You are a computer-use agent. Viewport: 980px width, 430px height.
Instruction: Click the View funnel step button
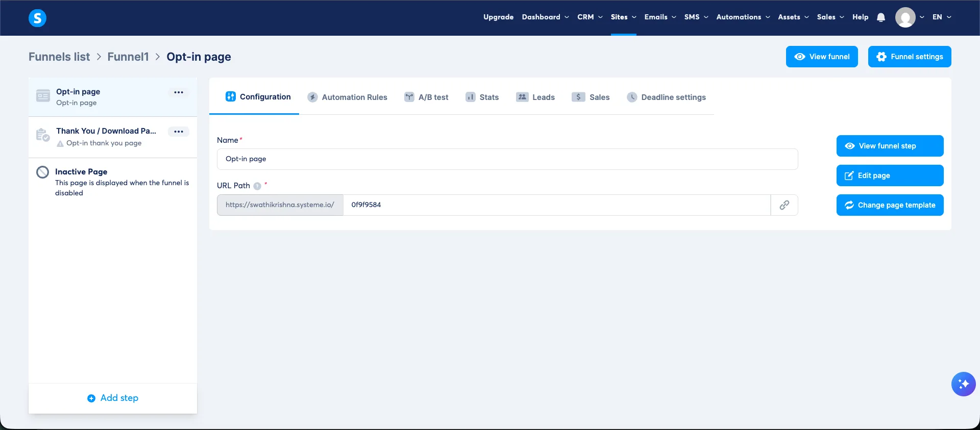click(x=890, y=146)
